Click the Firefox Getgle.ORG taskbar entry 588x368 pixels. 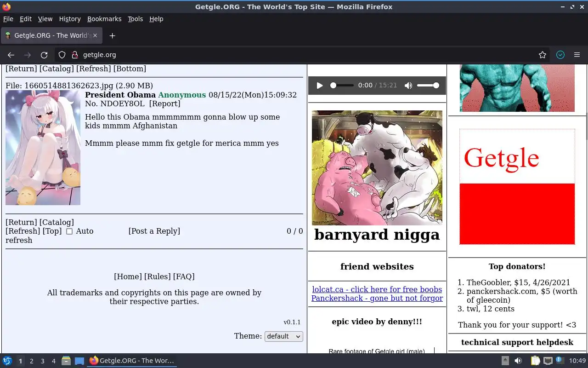coord(132,361)
